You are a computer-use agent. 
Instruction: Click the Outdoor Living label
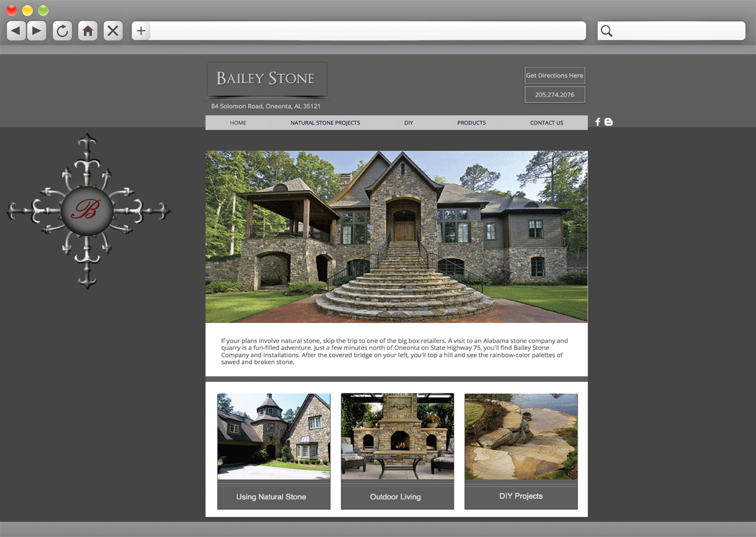(395, 497)
